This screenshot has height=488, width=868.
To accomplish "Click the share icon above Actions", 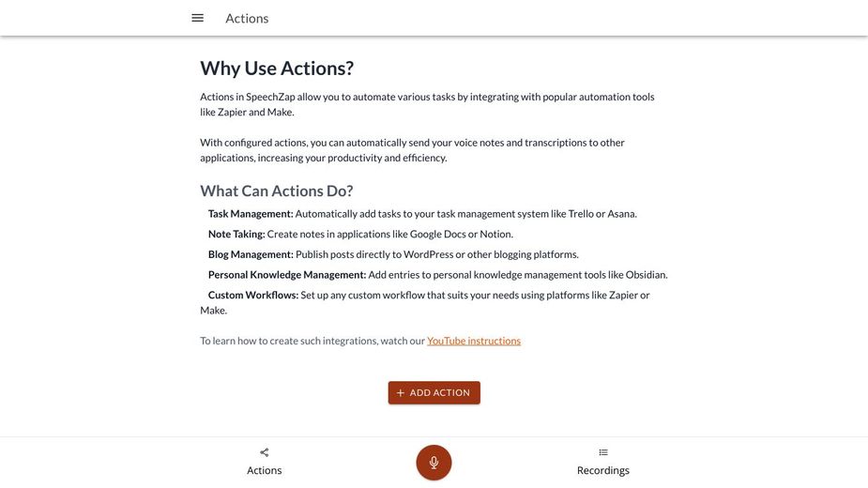I will (x=265, y=452).
